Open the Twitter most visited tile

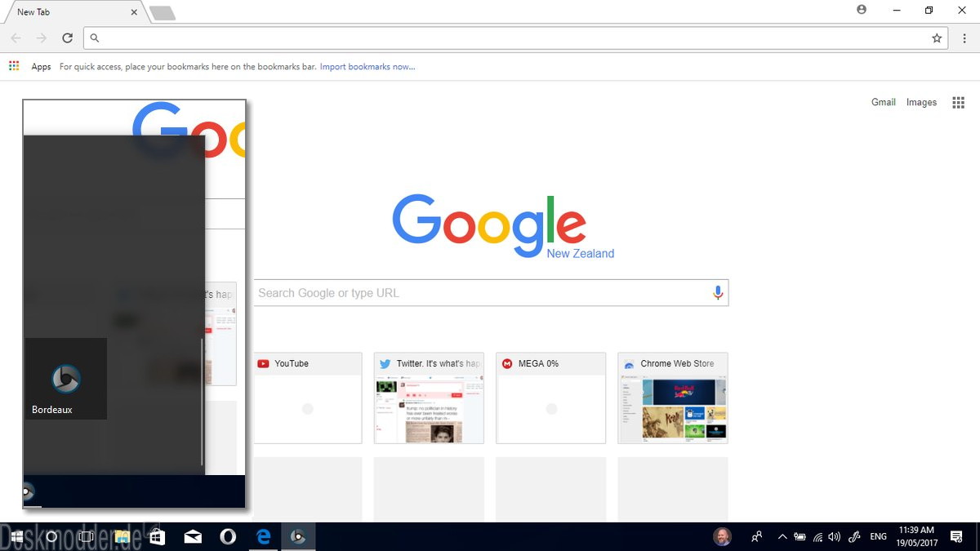(429, 398)
